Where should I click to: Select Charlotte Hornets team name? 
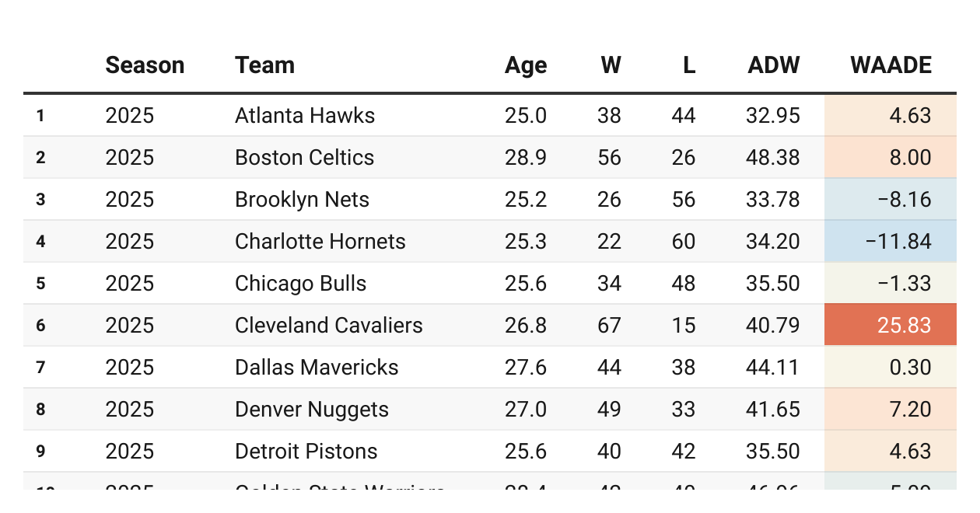[x=320, y=242]
